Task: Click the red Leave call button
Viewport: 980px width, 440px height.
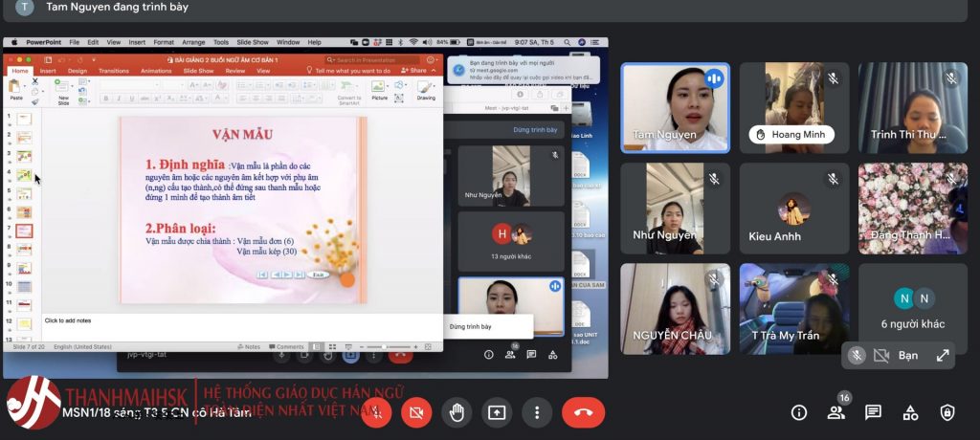Action: click(583, 412)
